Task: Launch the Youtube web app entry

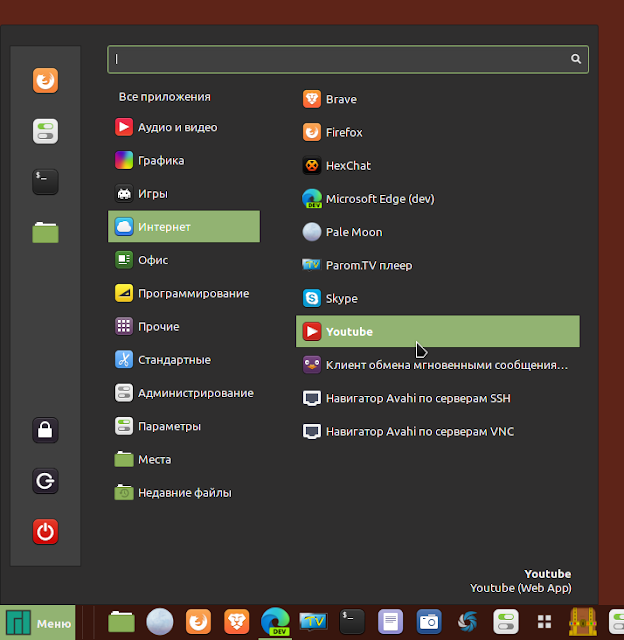Action: 437,331
